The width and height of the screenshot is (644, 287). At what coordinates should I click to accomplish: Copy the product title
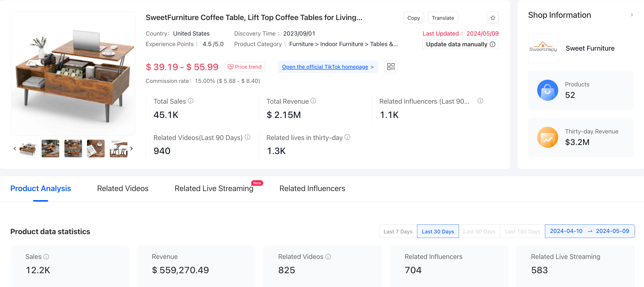pos(414,18)
